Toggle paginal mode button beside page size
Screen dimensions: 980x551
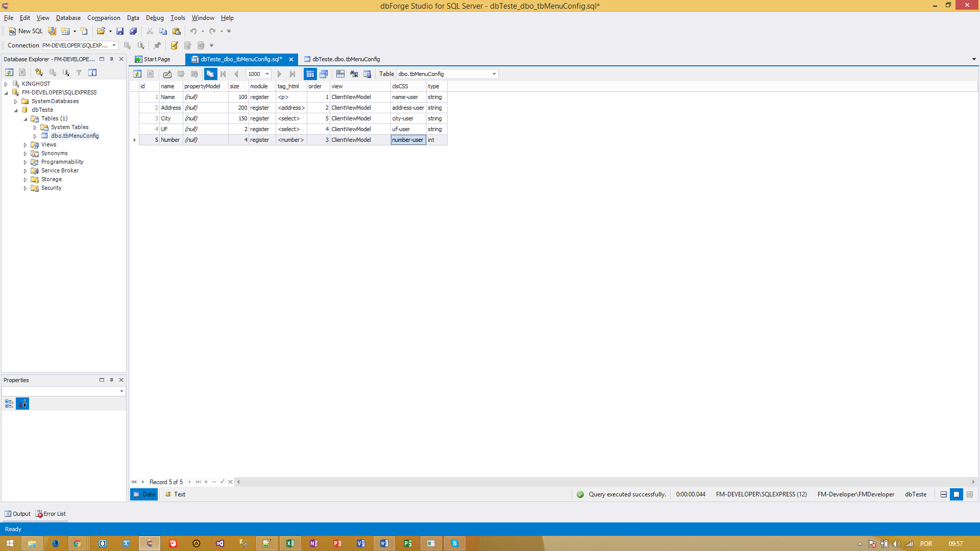pos(210,74)
